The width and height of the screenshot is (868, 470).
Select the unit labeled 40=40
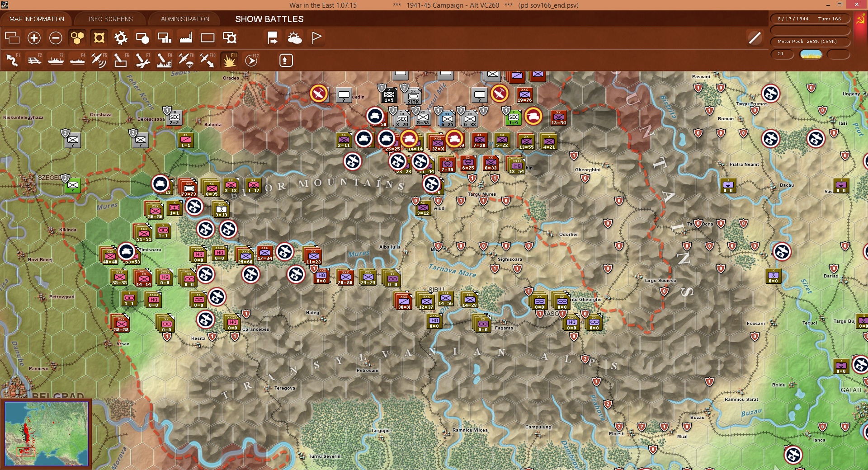tap(109, 256)
